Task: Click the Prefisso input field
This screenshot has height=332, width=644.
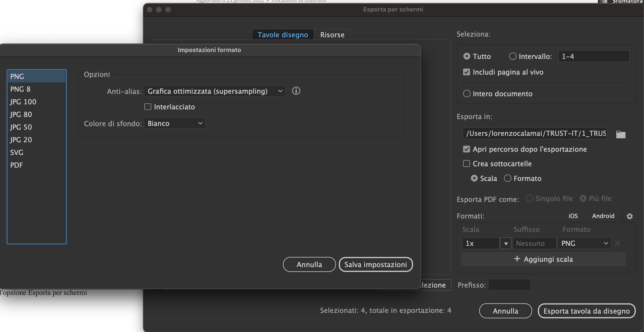Action: pos(509,285)
